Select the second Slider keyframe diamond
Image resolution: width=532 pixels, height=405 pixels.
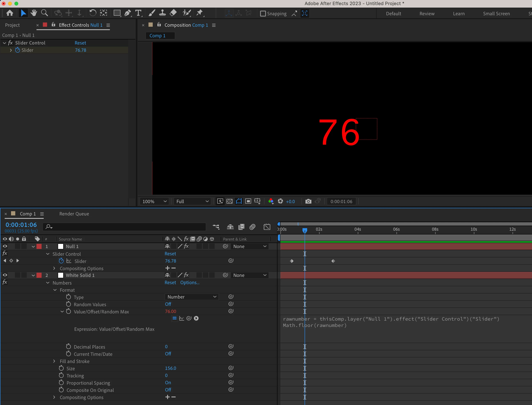tap(333, 261)
